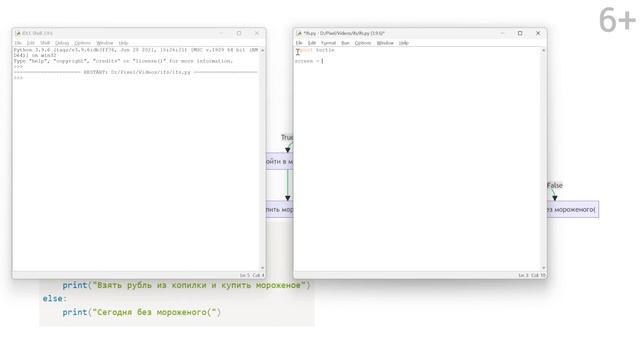The width and height of the screenshot is (640, 360).
Task: Open Shell menu in IDLE Shell window
Action: [x=45, y=43]
